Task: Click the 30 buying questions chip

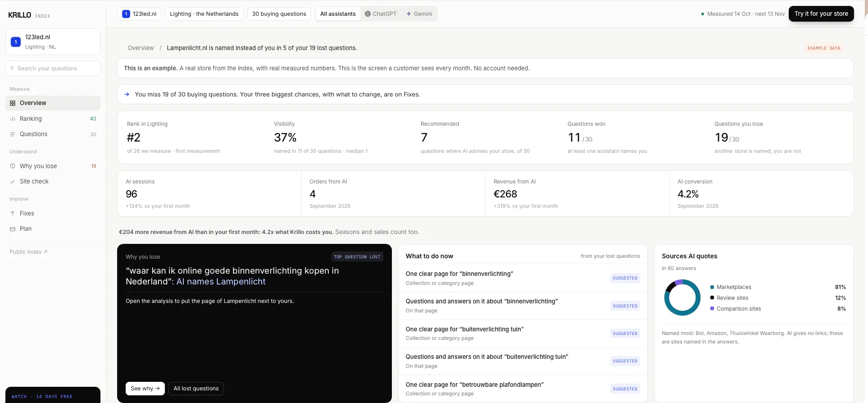Action: [x=279, y=14]
